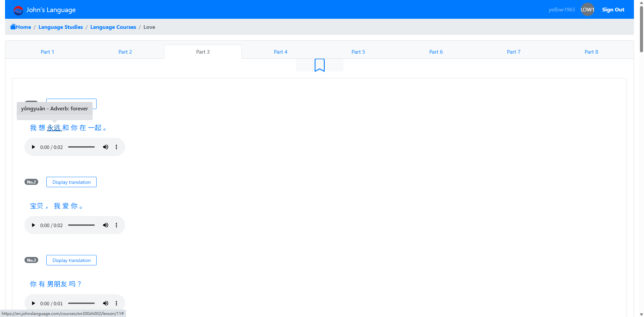The image size is (644, 317).
Task: Click Sign Out in the header
Action: (613, 10)
